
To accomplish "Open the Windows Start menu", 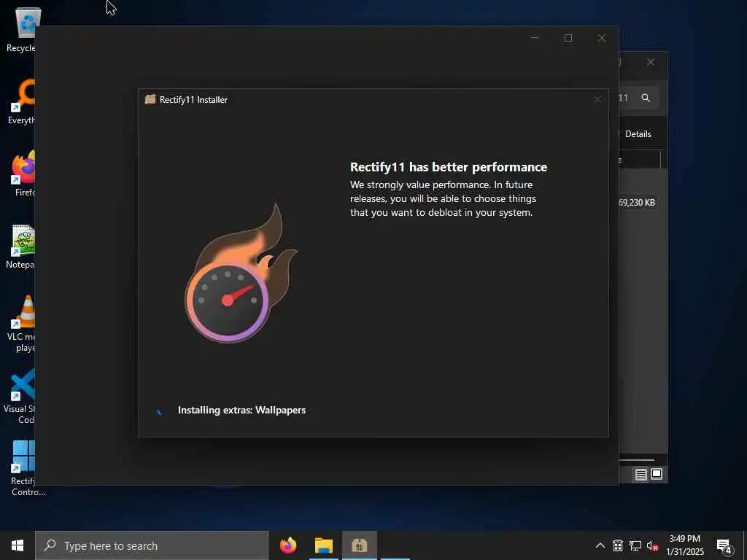I will tap(18, 545).
